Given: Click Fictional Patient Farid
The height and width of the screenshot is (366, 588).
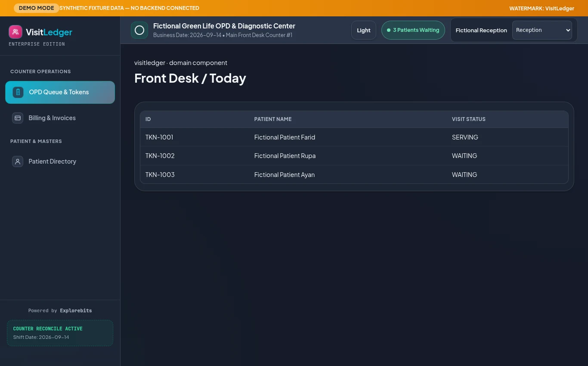Looking at the screenshot, I should (285, 137).
